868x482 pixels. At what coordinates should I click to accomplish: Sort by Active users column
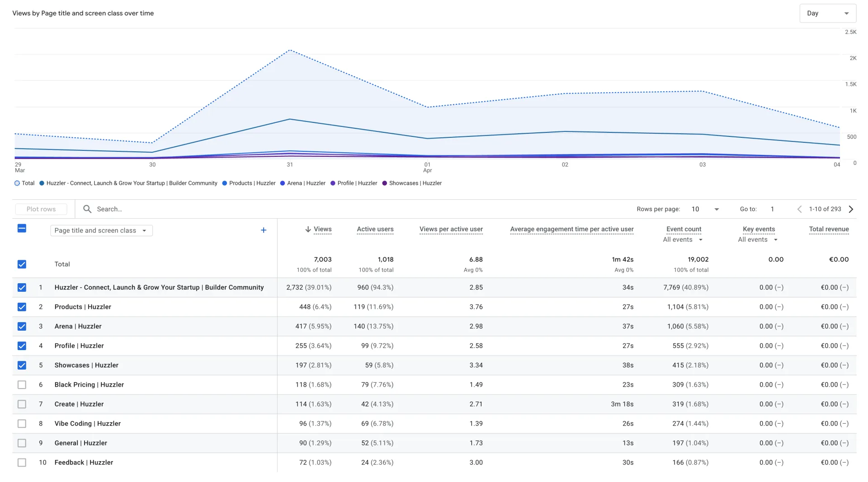pos(375,229)
